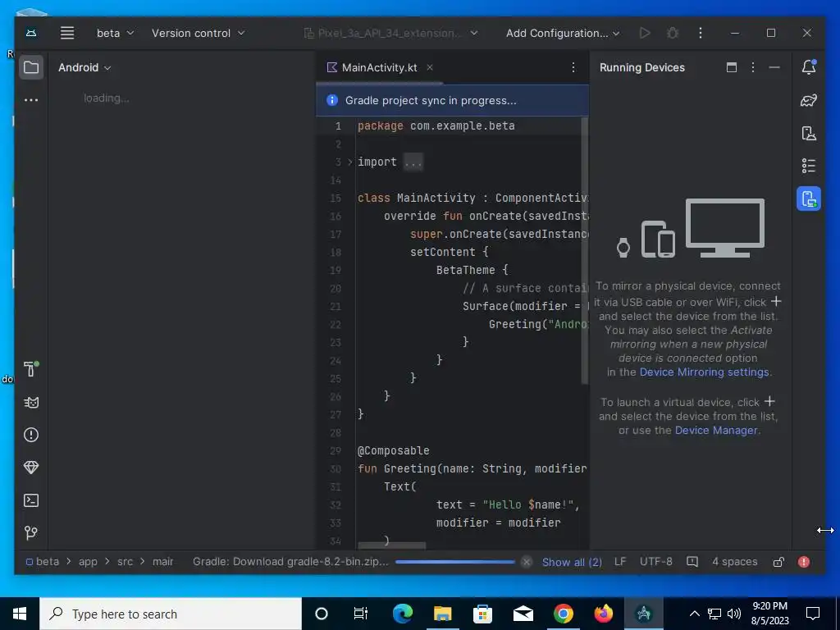
Task: Open the Project tool window folder icon
Action: (31, 67)
